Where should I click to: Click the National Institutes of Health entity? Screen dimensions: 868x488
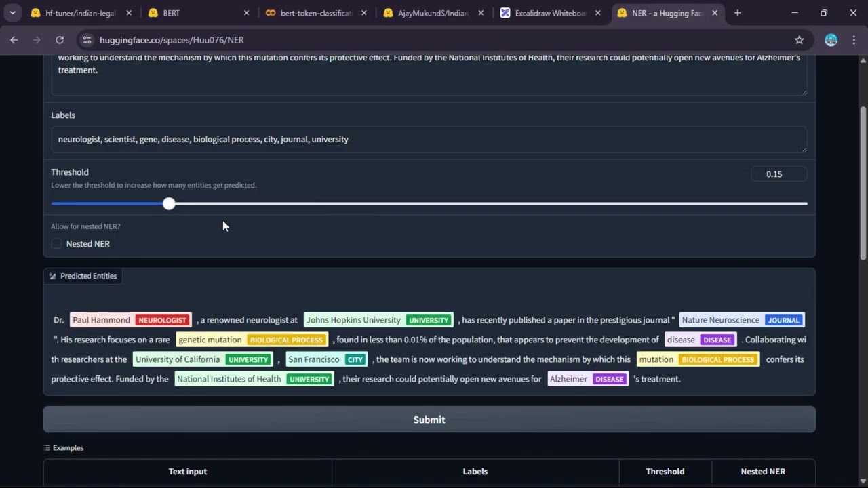click(254, 379)
